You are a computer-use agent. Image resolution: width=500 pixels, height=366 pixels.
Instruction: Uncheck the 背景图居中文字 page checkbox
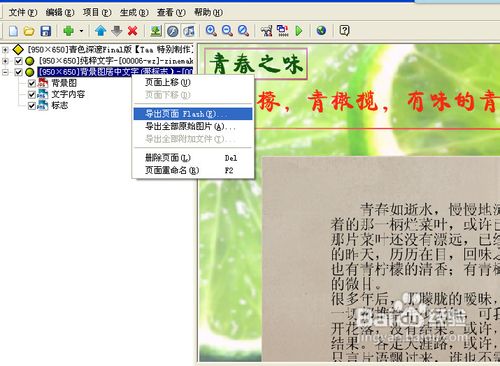[x=19, y=72]
